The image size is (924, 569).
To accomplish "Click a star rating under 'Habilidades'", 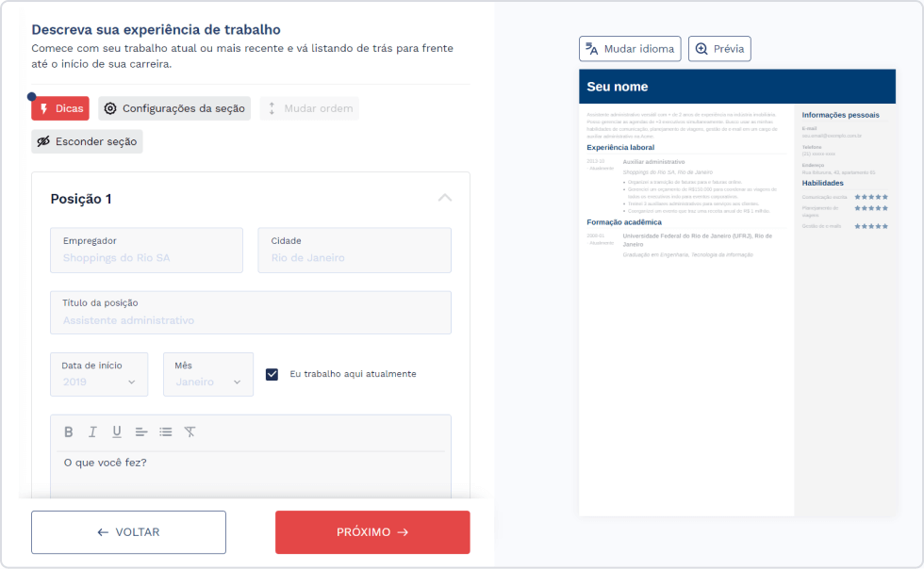I will pyautogui.click(x=872, y=196).
